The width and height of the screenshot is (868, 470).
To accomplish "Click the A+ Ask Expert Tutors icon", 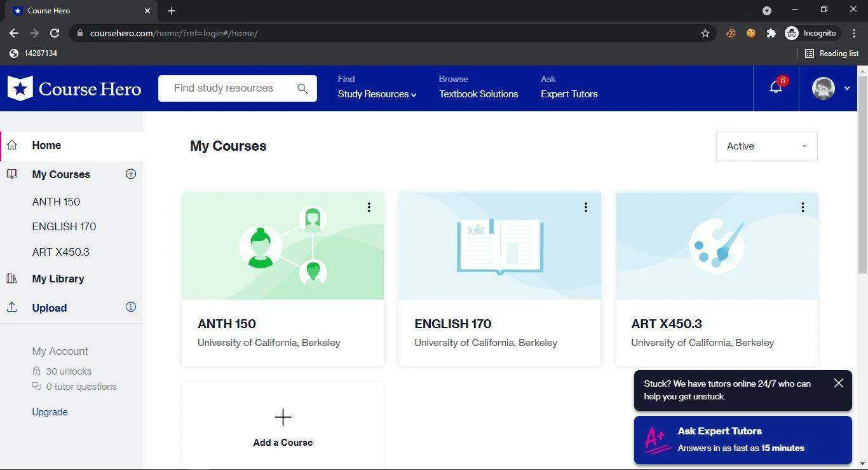I will [x=657, y=439].
